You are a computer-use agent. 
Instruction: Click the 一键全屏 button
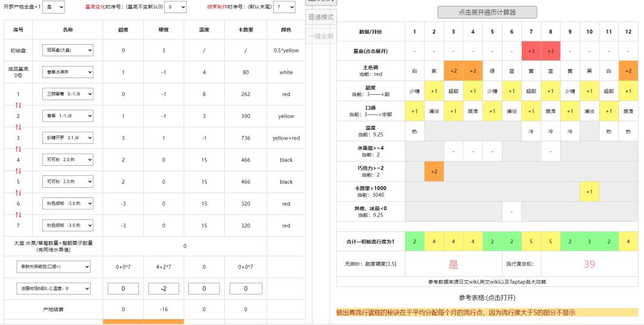(x=321, y=36)
